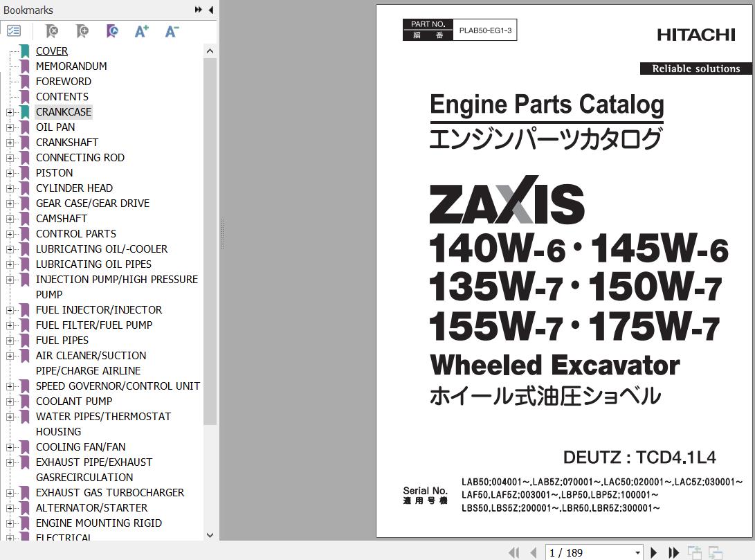755x560 pixels.
Task: Click the bookmark icon beside MEMORANDUM
Action: [x=25, y=66]
